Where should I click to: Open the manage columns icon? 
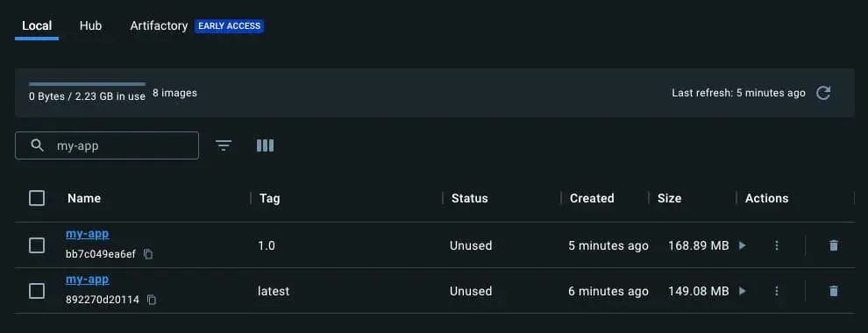265,145
